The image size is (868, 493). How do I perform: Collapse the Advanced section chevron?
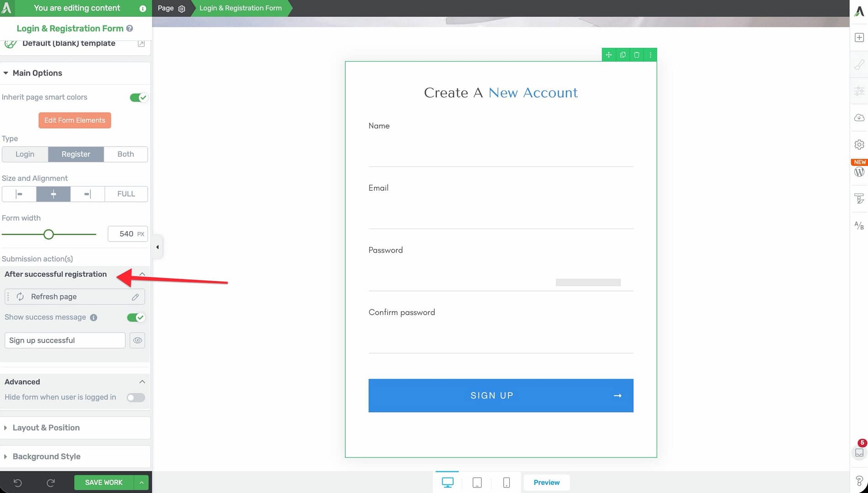(142, 382)
